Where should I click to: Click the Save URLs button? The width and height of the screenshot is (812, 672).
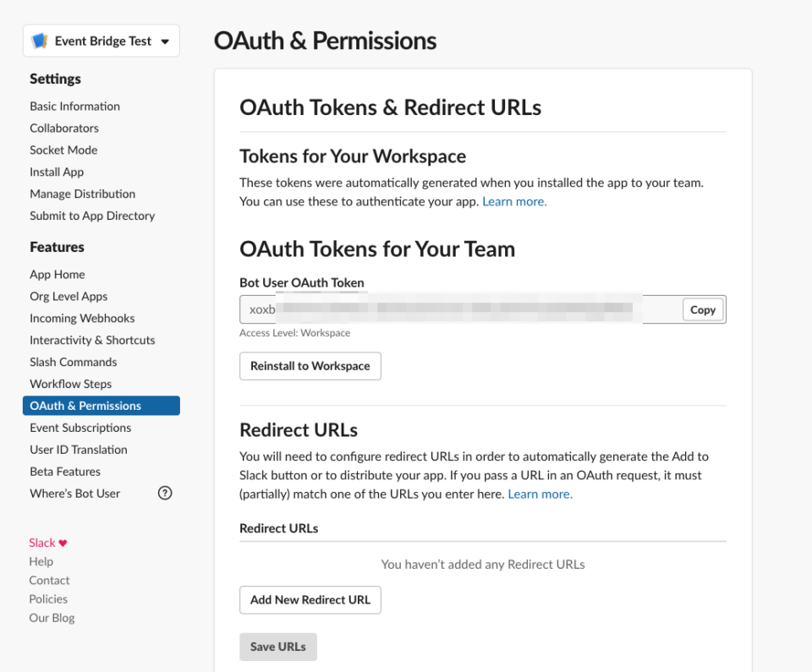click(x=278, y=647)
